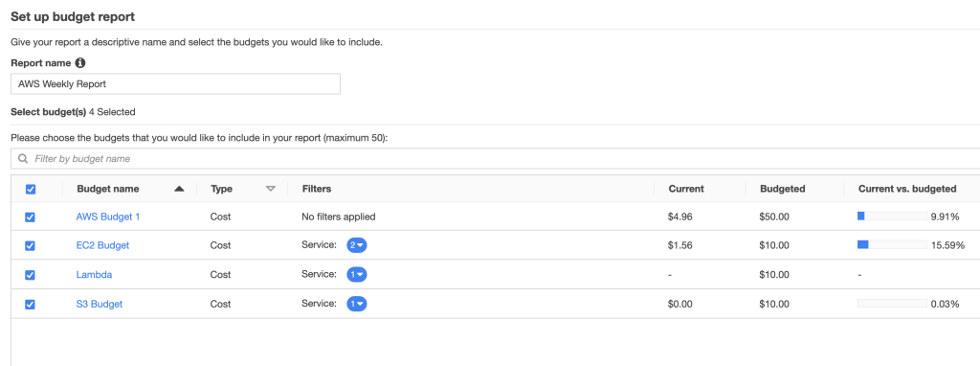Open the AWS Budget 1 link

pyautogui.click(x=108, y=217)
